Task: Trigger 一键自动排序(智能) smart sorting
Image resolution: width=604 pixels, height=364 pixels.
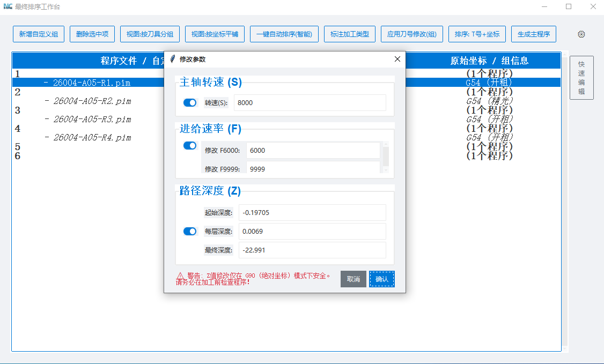Action: (x=284, y=34)
